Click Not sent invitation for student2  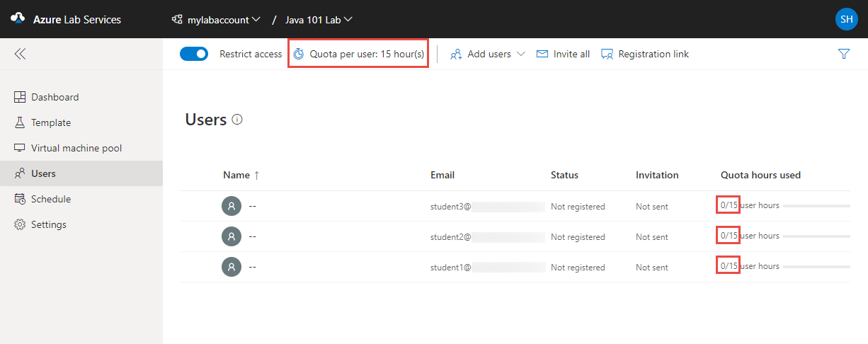click(651, 237)
